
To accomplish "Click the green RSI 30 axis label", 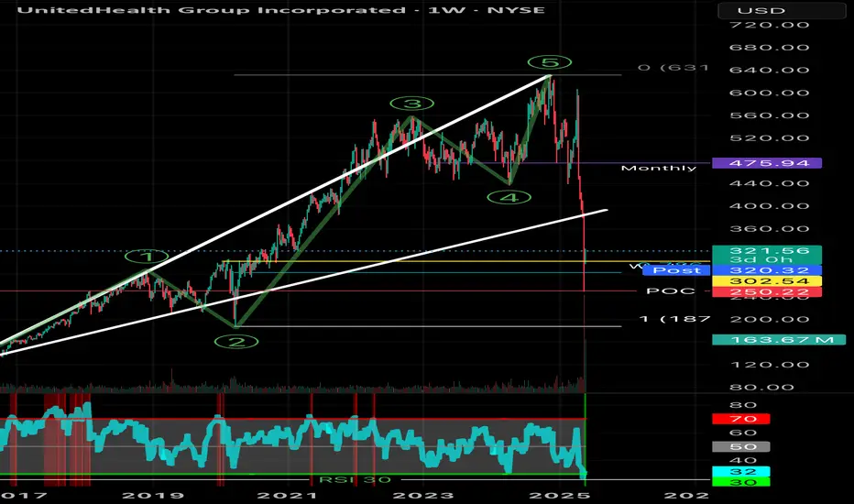I will [741, 482].
